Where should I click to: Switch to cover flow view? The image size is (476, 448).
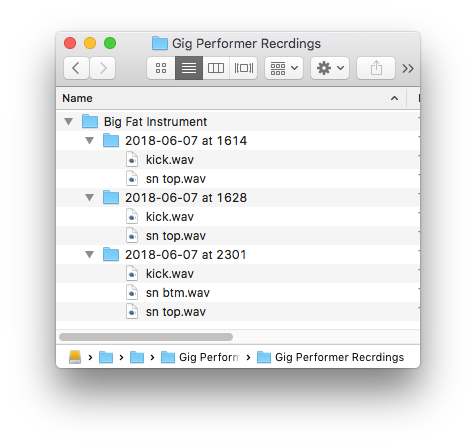243,68
